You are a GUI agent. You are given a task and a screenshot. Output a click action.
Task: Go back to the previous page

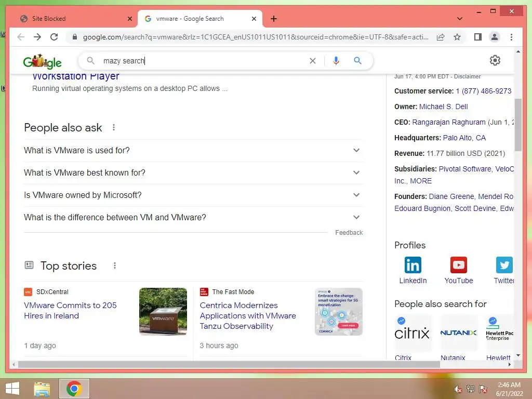pos(21,37)
